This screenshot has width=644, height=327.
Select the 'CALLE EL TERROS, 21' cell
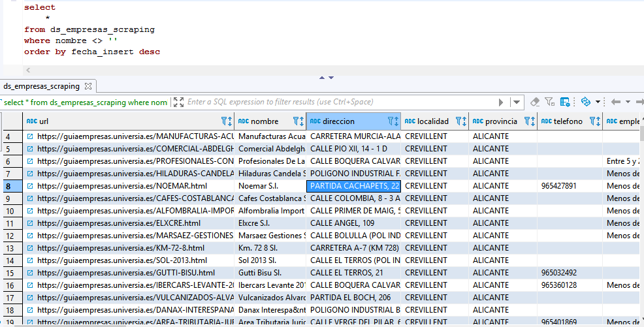353,273
